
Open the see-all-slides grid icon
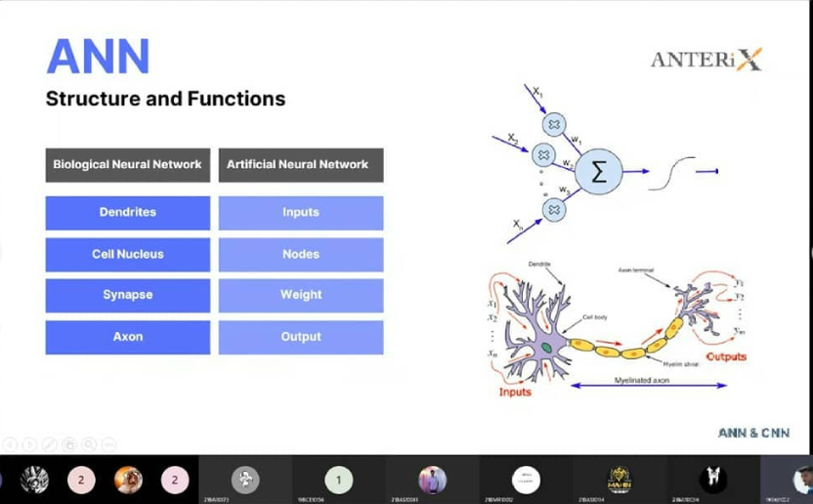[x=69, y=444]
